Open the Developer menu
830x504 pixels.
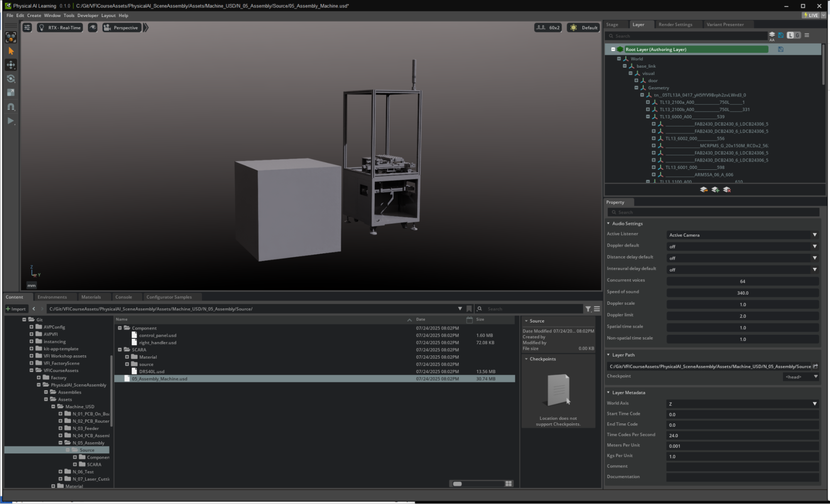pos(88,15)
